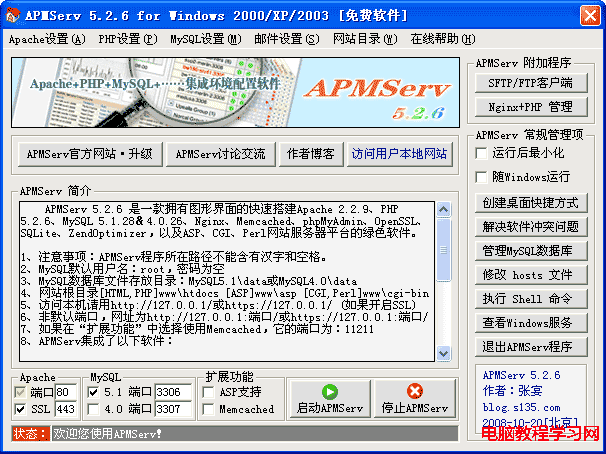Click the APMServ house icon in title bar
This screenshot has height=454, width=606.
[13, 15]
